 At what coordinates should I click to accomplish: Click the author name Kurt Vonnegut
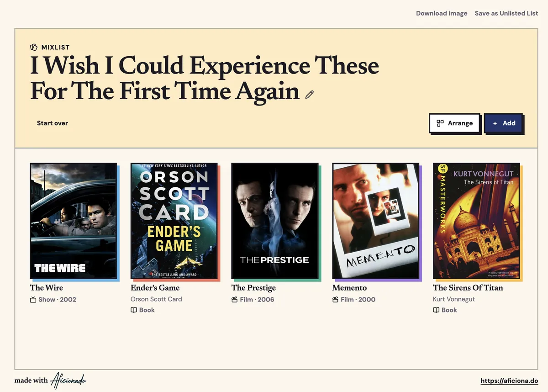454,299
